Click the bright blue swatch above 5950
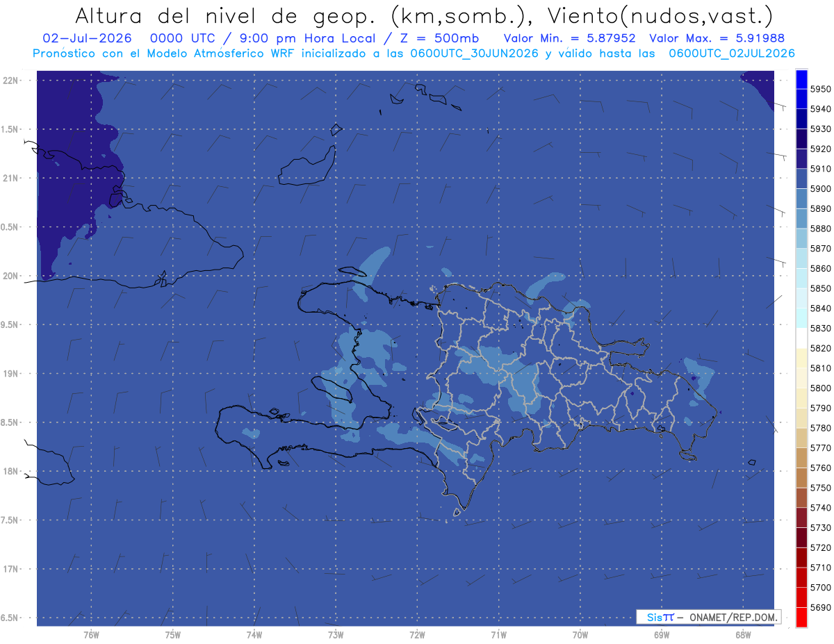Viewport: 834px width, 644px height. 801,79
